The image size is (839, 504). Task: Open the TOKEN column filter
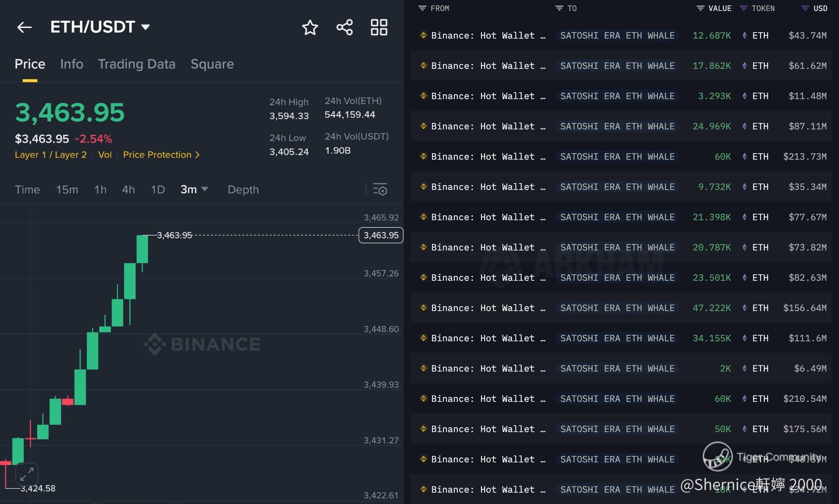pos(744,8)
